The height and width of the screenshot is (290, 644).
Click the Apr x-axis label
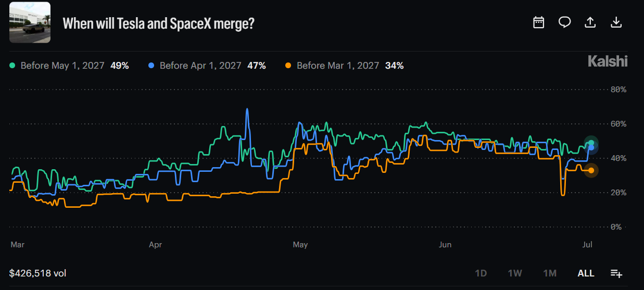click(155, 244)
